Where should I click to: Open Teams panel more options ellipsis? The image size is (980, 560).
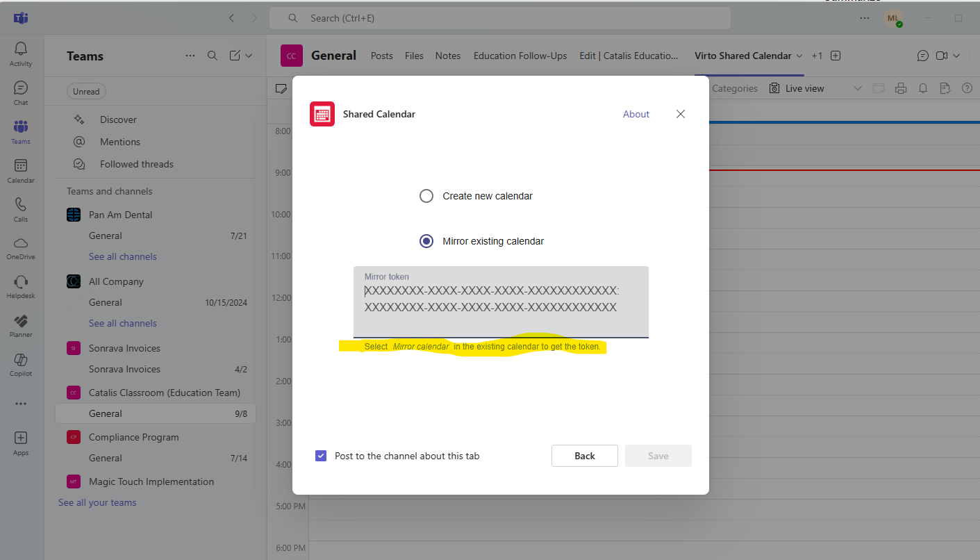click(190, 56)
